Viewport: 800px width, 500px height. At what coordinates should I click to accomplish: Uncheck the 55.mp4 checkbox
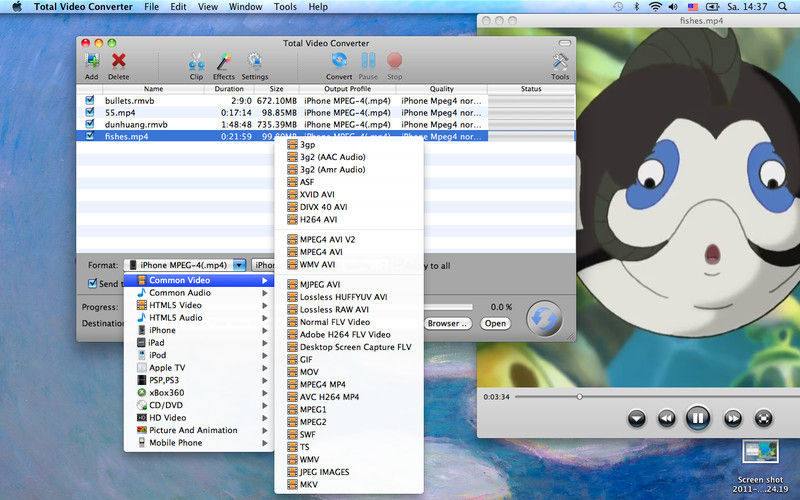(90, 112)
